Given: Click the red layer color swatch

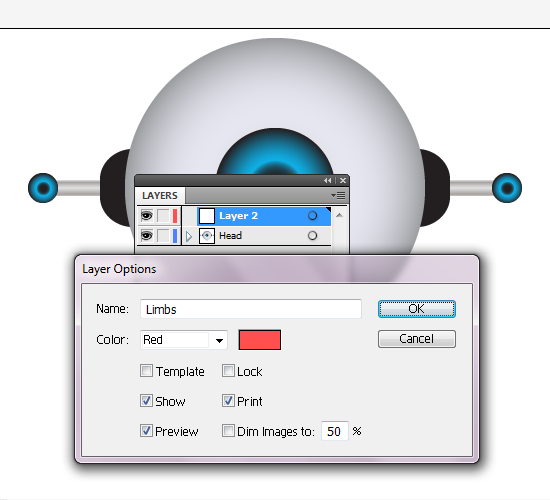Looking at the screenshot, I should 260,340.
